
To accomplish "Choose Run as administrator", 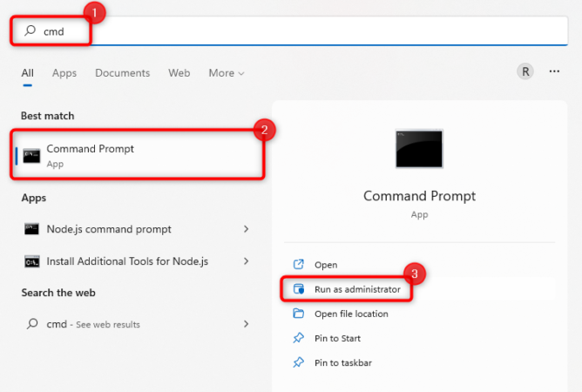I will coord(357,289).
